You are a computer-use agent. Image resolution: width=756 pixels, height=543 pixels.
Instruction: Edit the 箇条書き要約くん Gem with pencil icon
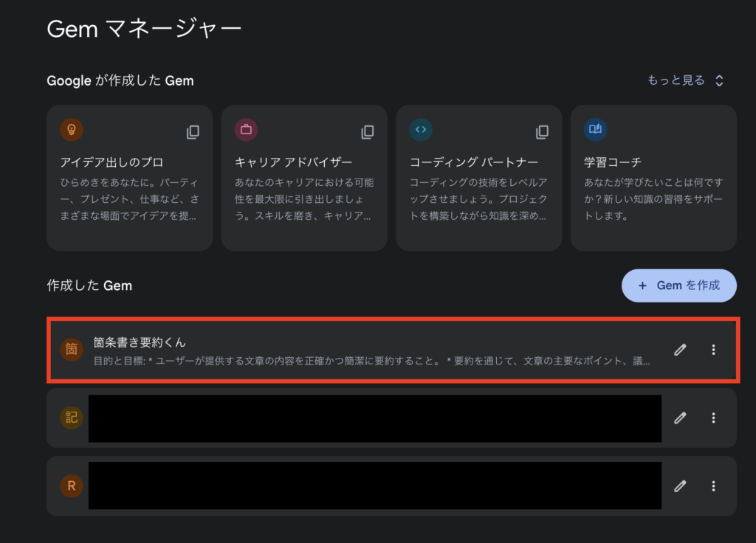point(680,350)
